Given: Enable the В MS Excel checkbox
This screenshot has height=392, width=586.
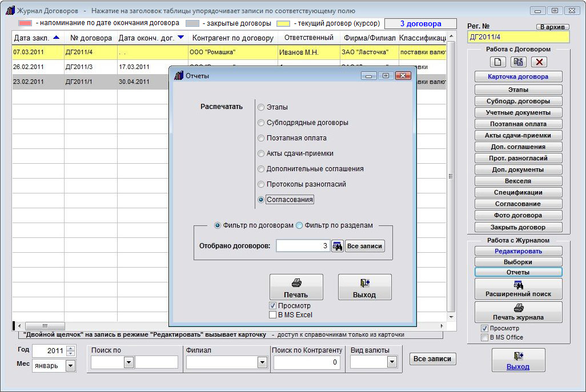Looking at the screenshot, I should [x=273, y=314].
